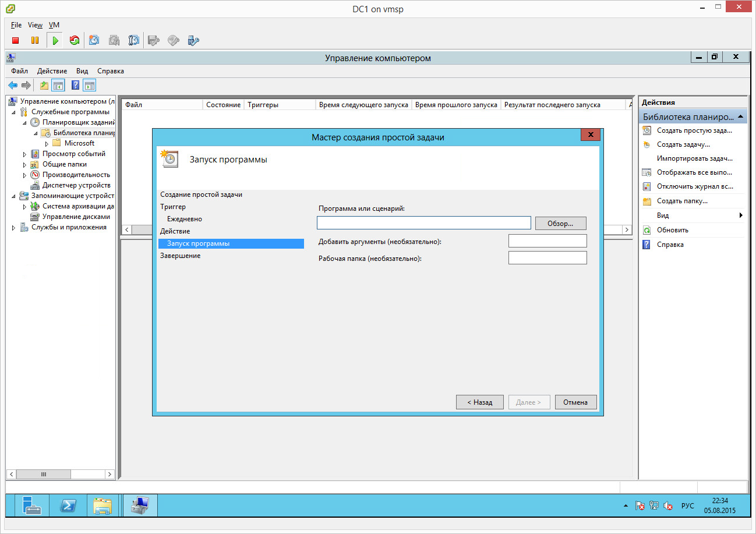Select the Microsoft folder in tree
Image resolution: width=756 pixels, height=534 pixels.
79,143
